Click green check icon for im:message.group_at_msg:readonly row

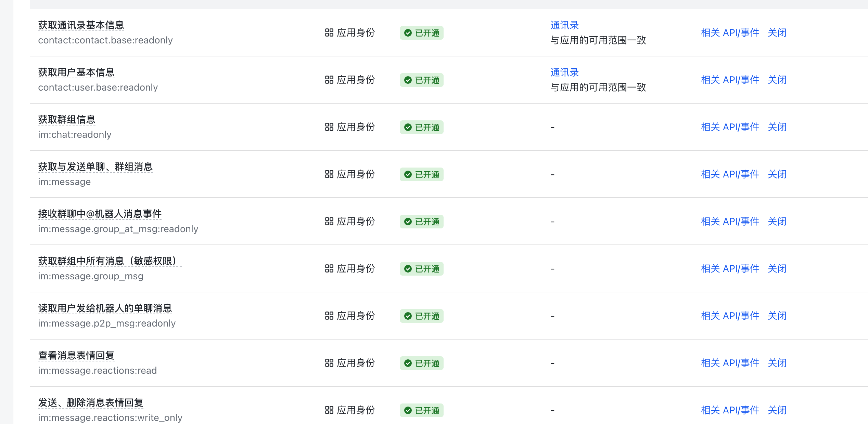coord(408,222)
